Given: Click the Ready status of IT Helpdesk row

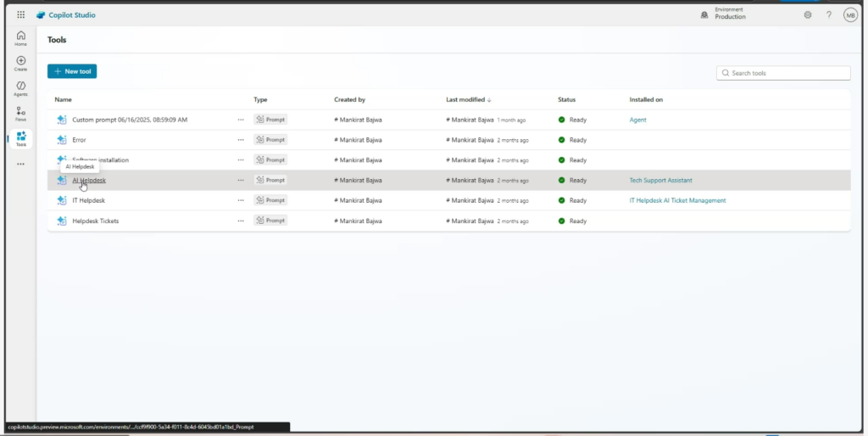Looking at the screenshot, I should 572,200.
